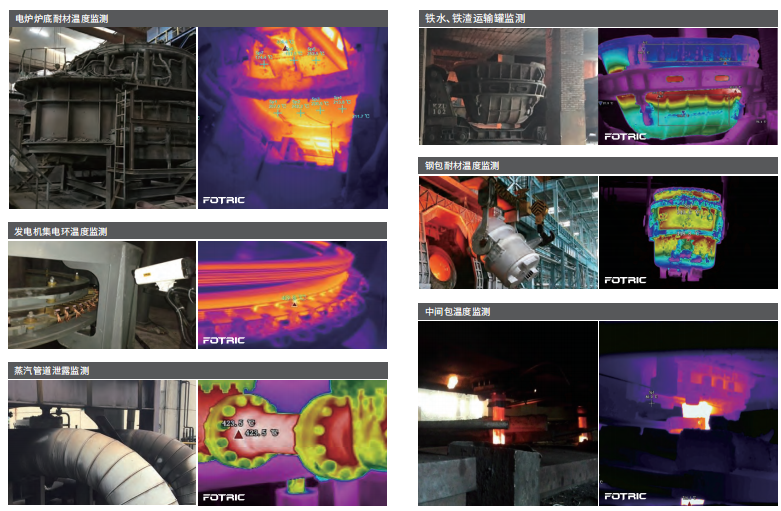Viewport: 781px width, 511px height.
Task: Click the FOTRIC logo on the electric furnace thermal image
Action: (224, 200)
